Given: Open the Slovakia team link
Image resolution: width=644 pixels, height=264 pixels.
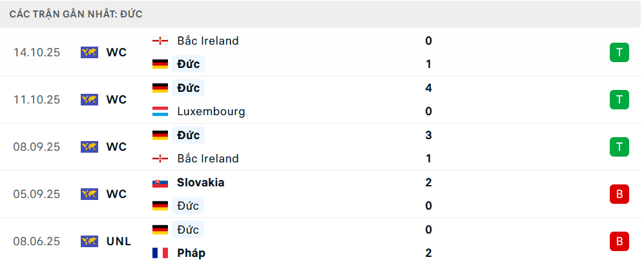Looking at the screenshot, I should tap(200, 182).
